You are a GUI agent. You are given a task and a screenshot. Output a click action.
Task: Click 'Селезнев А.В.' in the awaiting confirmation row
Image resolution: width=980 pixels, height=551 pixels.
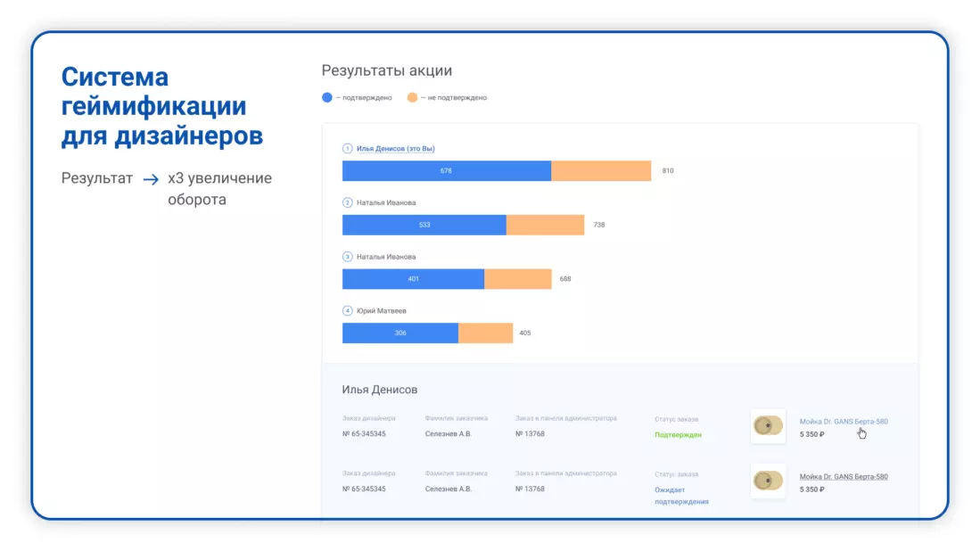pos(449,489)
